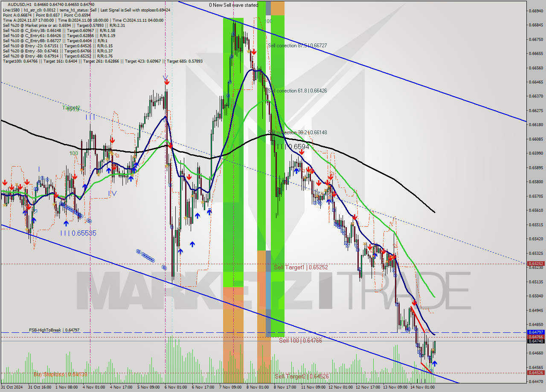The width and height of the screenshot is (546, 392).
Task: Click the 0.64526 price tag on axis
Action: 536,373
